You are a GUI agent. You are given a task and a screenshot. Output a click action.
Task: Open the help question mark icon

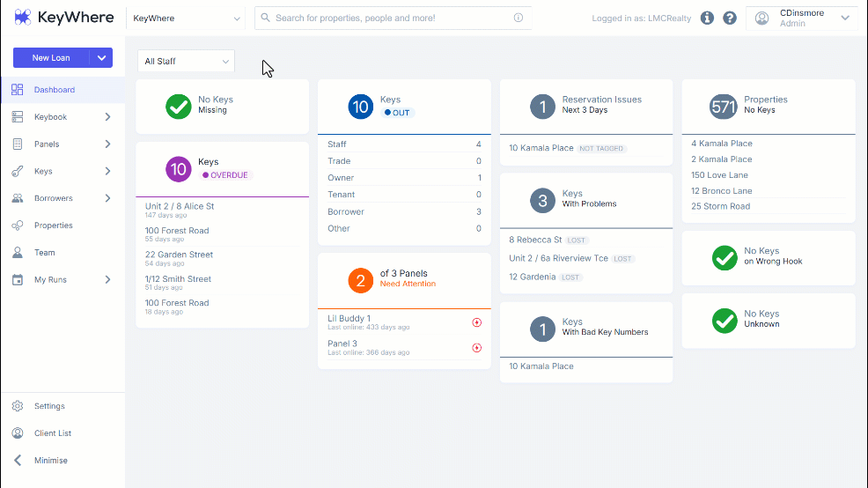click(730, 18)
